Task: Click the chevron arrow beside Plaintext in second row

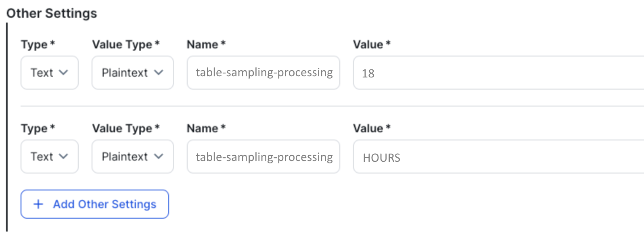Action: click(x=159, y=157)
